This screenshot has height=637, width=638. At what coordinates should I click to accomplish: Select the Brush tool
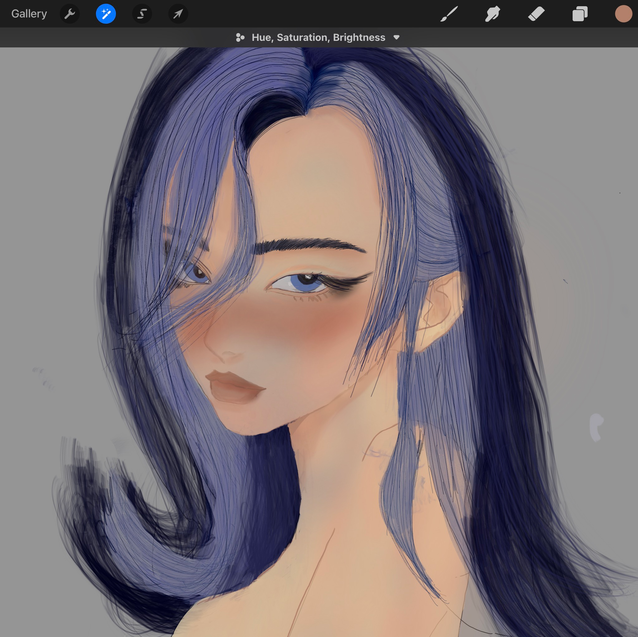449,14
